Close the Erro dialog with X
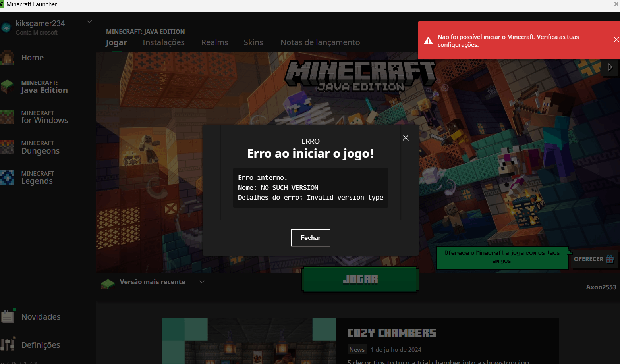This screenshot has height=364, width=620. 406,137
